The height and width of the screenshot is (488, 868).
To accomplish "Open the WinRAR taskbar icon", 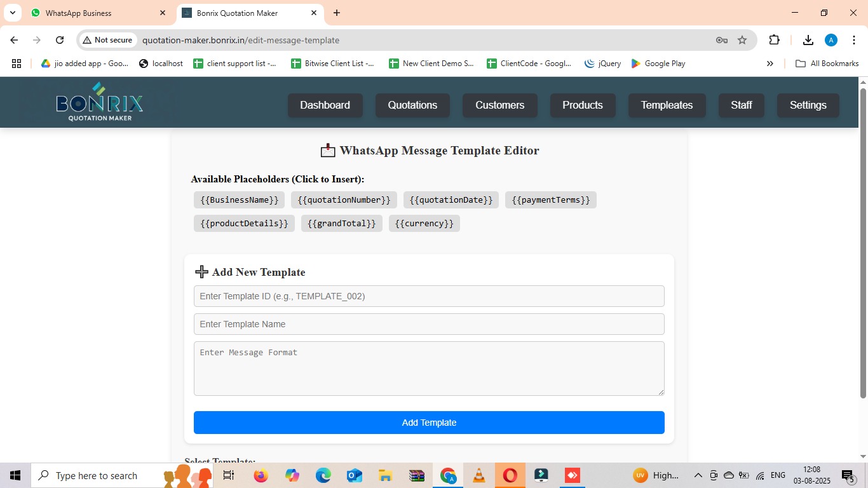I will (417, 475).
